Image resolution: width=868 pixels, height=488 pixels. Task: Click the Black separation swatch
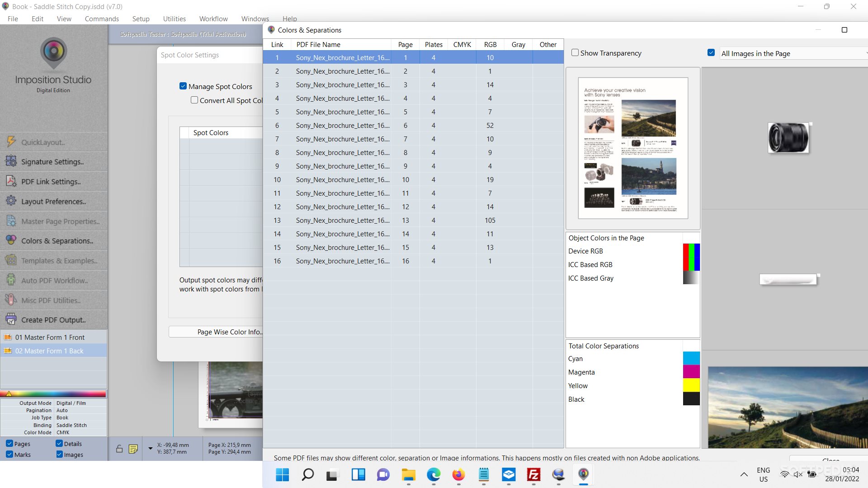click(691, 399)
